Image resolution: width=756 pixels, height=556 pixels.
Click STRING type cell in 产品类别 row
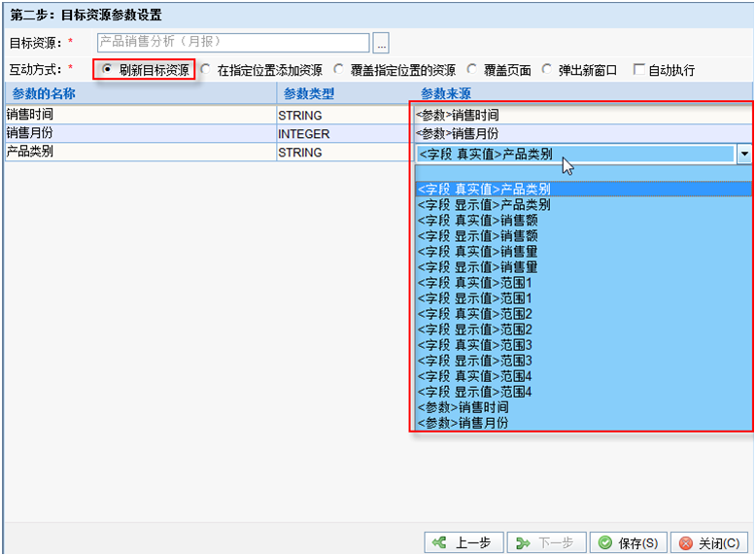point(343,153)
